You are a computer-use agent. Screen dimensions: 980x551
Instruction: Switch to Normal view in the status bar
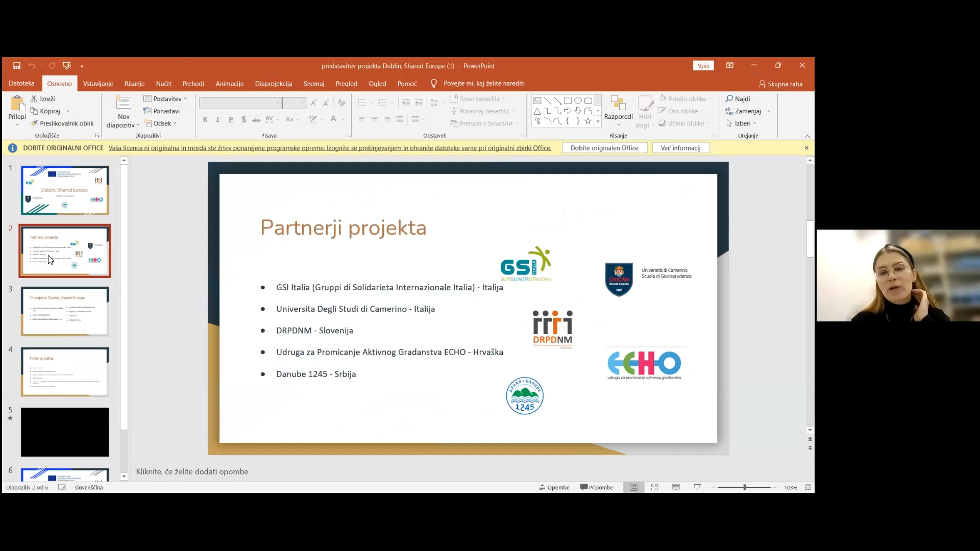[633, 487]
